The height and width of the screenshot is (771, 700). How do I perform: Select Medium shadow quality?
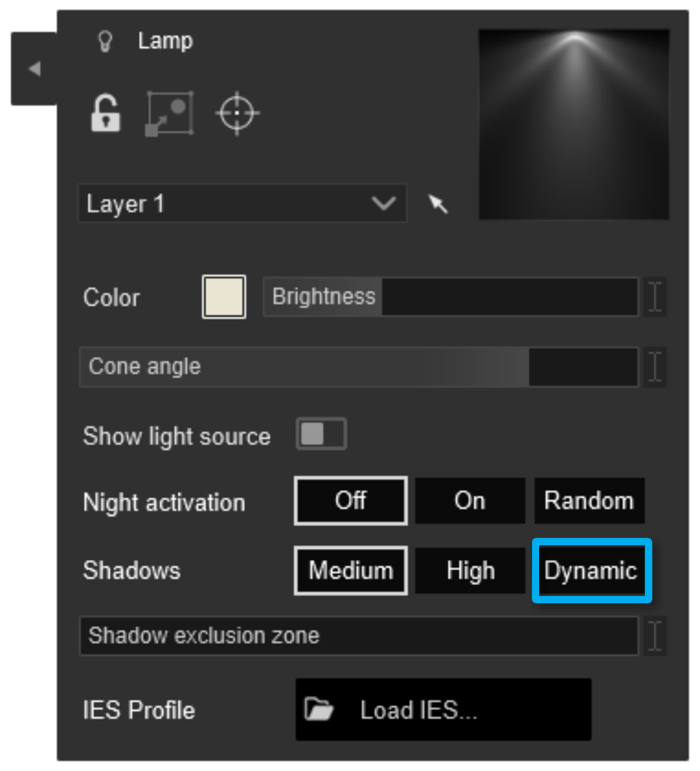tap(350, 570)
